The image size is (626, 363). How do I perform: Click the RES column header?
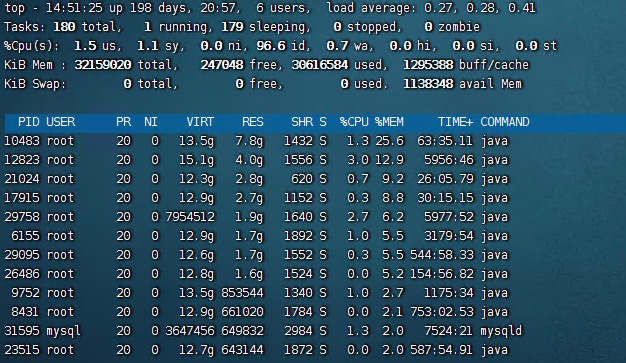(x=253, y=122)
